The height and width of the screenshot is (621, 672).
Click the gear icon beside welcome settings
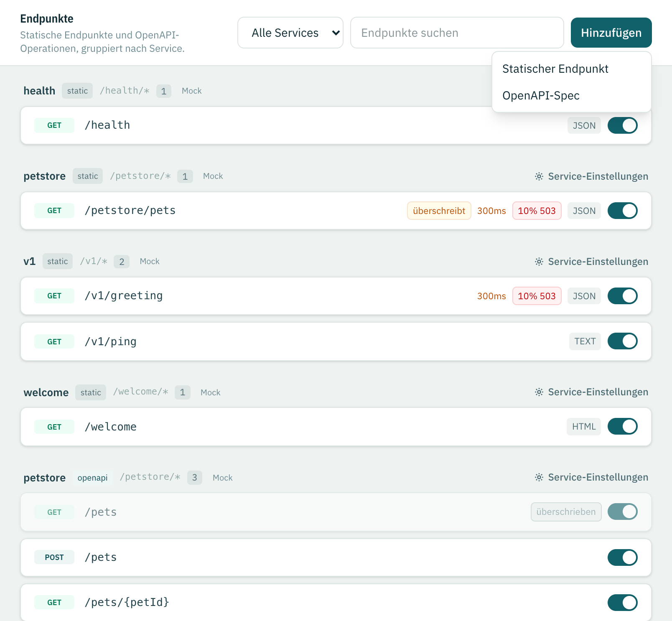(x=539, y=392)
